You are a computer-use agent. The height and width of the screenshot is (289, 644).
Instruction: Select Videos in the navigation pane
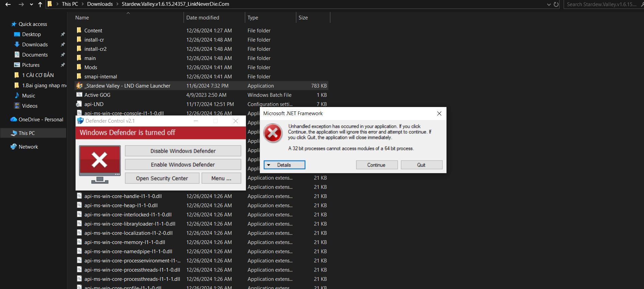tap(30, 106)
